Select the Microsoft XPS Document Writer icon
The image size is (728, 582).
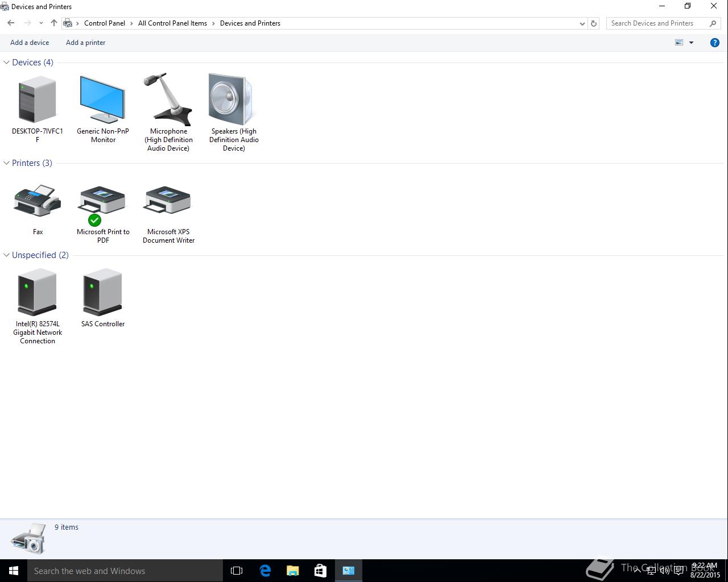(168, 201)
